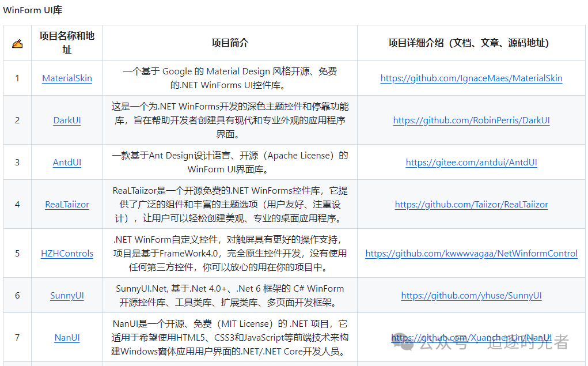Select the "项目名称和地址" column header
The image size is (588, 366).
(67, 43)
